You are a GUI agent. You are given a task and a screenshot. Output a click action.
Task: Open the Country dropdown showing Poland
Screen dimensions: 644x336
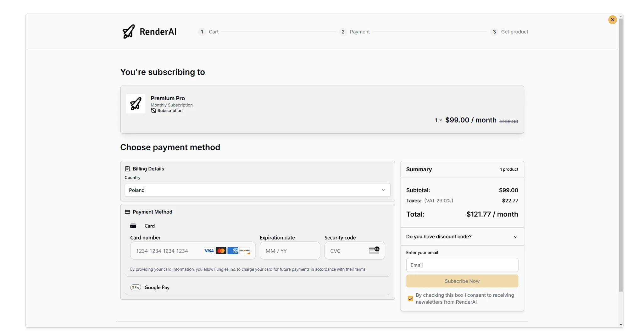[x=258, y=190]
